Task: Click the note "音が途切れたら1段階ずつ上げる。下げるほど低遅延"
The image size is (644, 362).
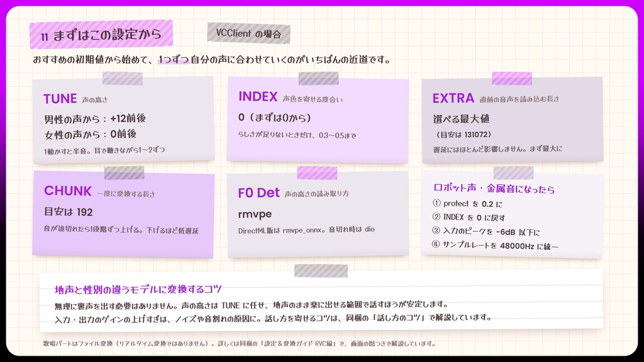Action: click(x=121, y=230)
